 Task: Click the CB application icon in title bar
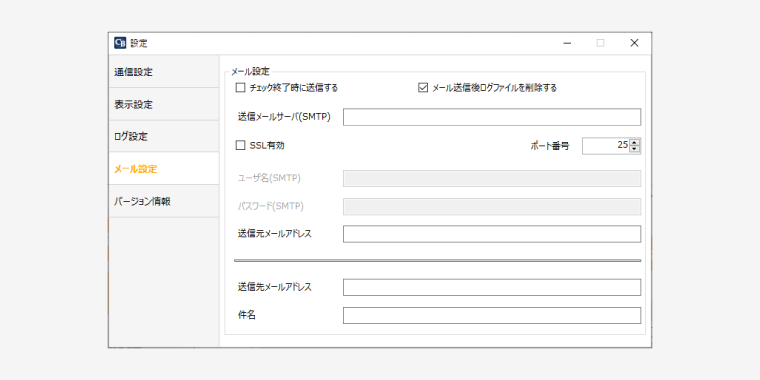[120, 43]
